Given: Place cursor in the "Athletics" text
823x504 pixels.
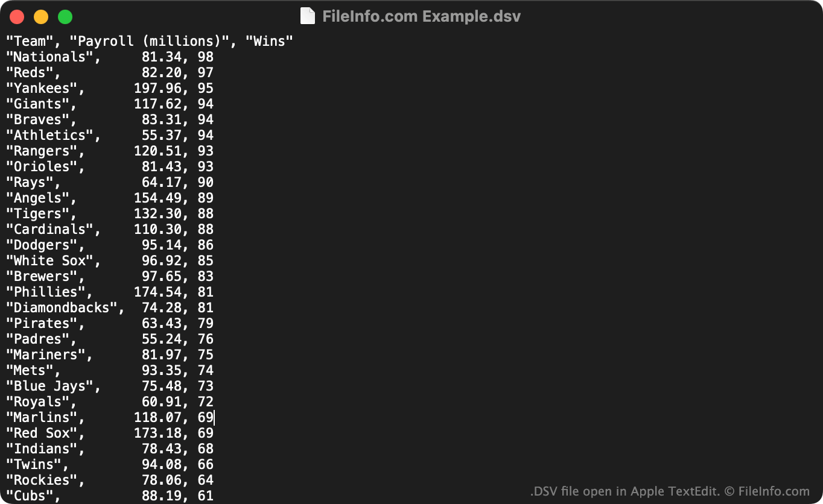Looking at the screenshot, I should (x=49, y=136).
